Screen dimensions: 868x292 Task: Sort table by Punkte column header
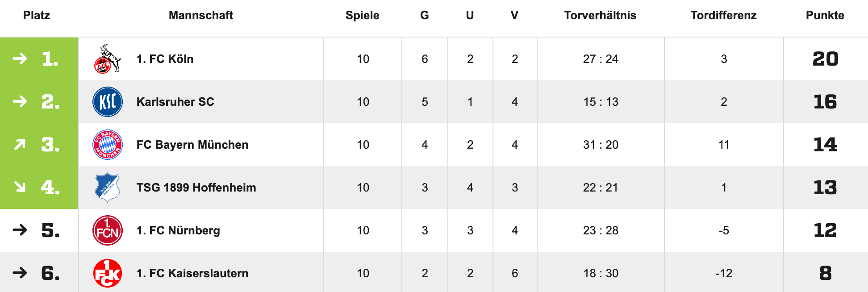pyautogui.click(x=825, y=15)
